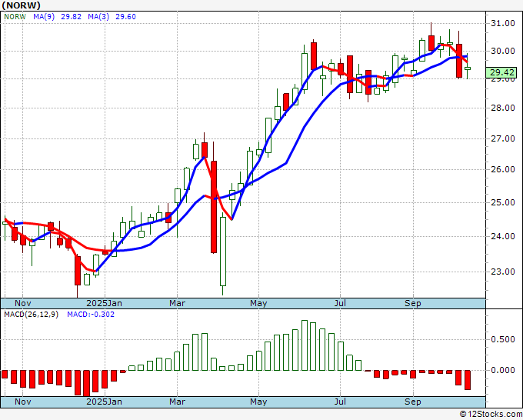The height and width of the screenshot is (420, 523).
Task: Click Mar on the price chart time axis
Action: (x=177, y=303)
